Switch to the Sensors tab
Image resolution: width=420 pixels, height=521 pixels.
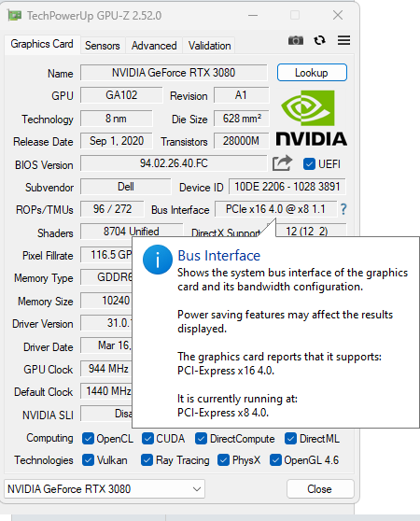(x=103, y=46)
